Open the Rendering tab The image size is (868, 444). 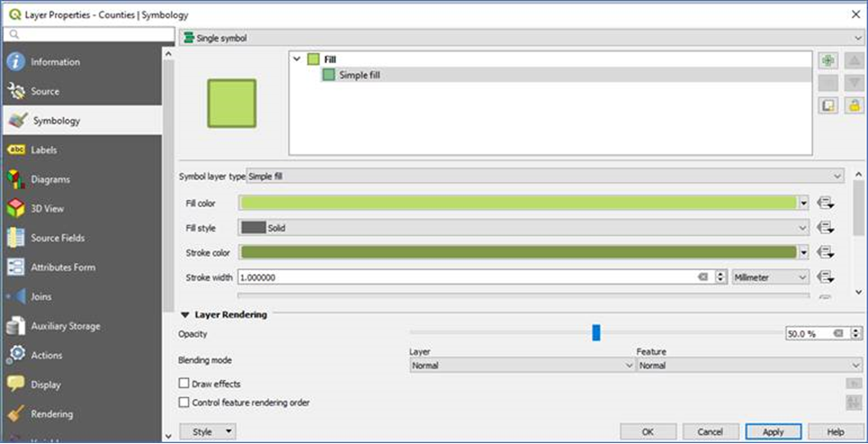click(x=82, y=414)
